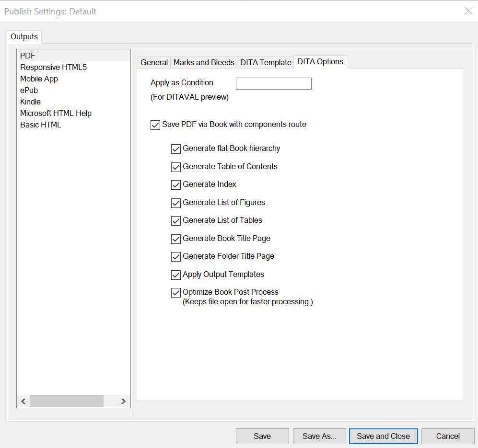Open the Marks and Bleeds tab
Image resolution: width=478 pixels, height=448 pixels.
click(204, 62)
